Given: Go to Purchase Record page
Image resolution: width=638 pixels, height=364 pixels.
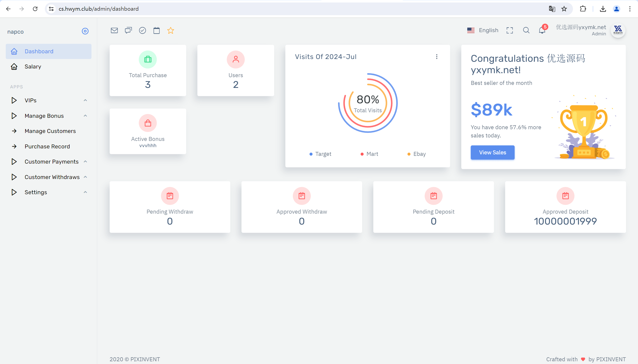Looking at the screenshot, I should [x=49, y=146].
